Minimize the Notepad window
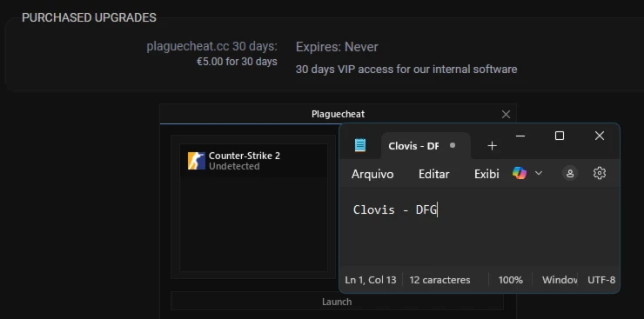The image size is (644, 319). click(520, 136)
